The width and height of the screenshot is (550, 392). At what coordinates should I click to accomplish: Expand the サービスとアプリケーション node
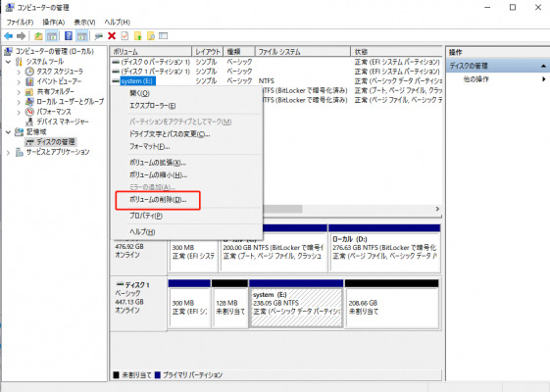pos(9,152)
